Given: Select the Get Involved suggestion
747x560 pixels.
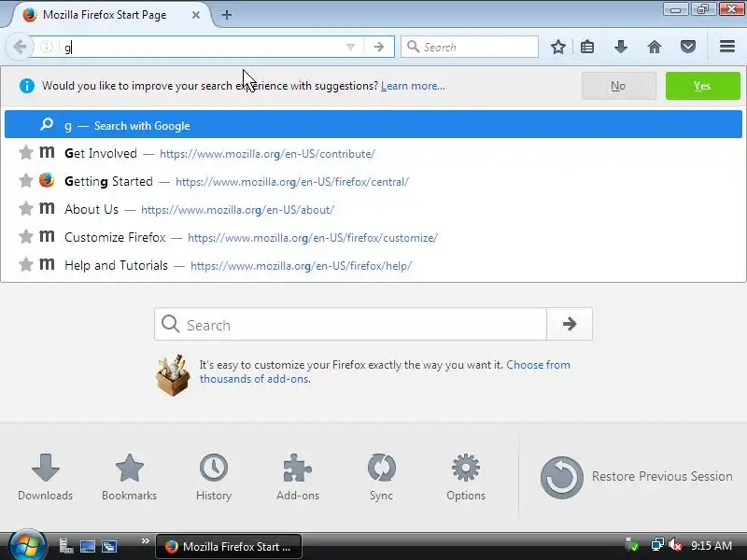Looking at the screenshot, I should (x=373, y=153).
